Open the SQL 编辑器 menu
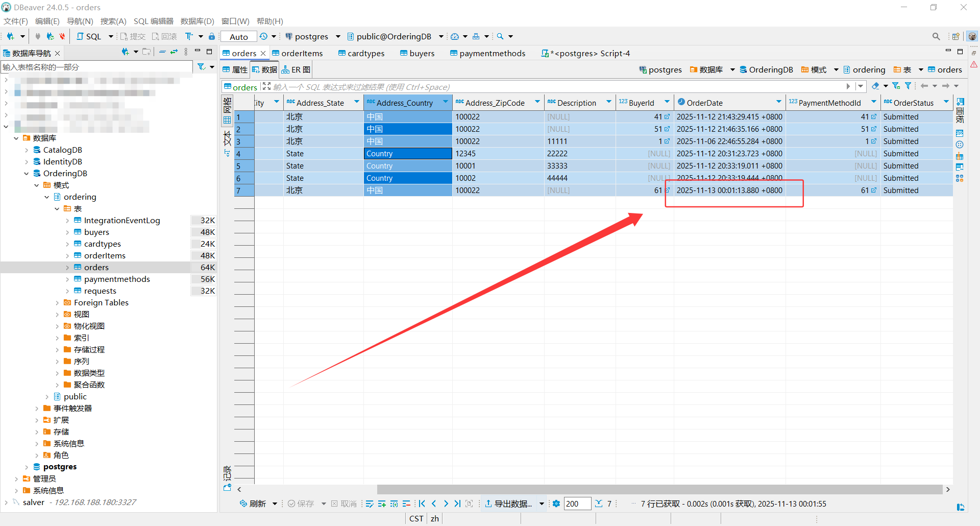Image resolution: width=980 pixels, height=526 pixels. click(x=154, y=21)
